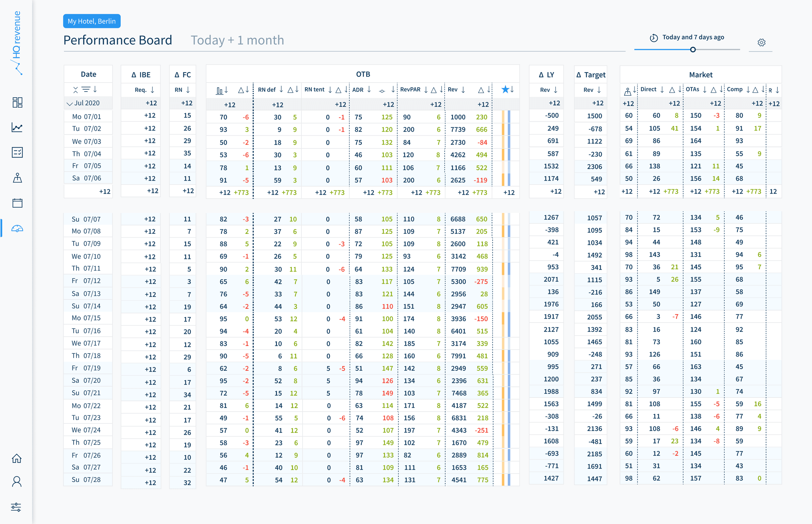Viewport: 812px width, 524px height.
Task: Open the sort dropdown arrow on Rev column
Action: coord(463,89)
